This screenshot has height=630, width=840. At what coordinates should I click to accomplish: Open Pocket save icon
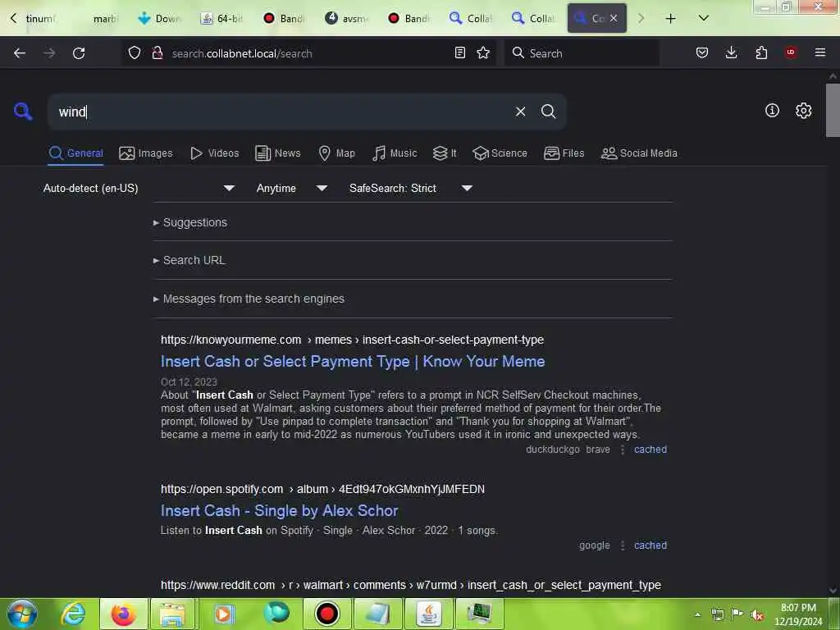tap(702, 52)
